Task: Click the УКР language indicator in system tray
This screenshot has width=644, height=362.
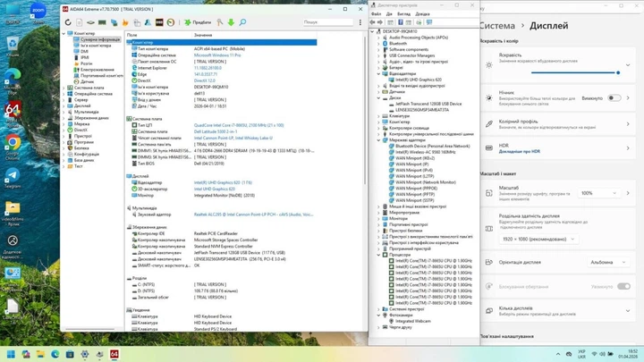Action: [x=581, y=354]
